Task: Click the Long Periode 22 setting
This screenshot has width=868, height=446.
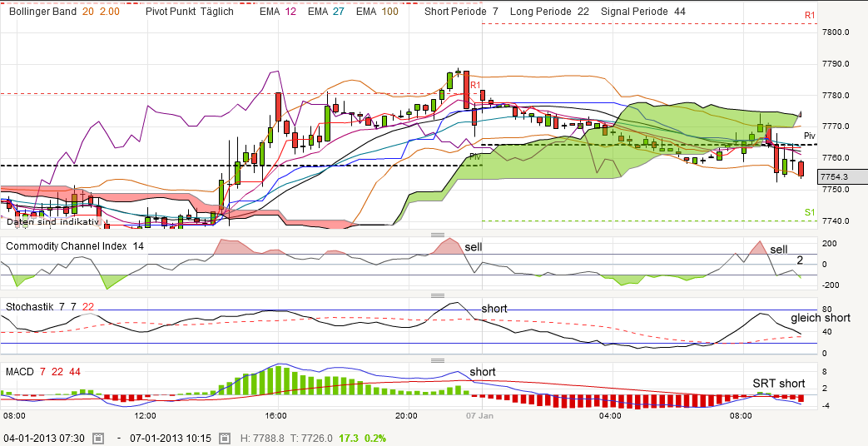Action: pyautogui.click(x=550, y=11)
